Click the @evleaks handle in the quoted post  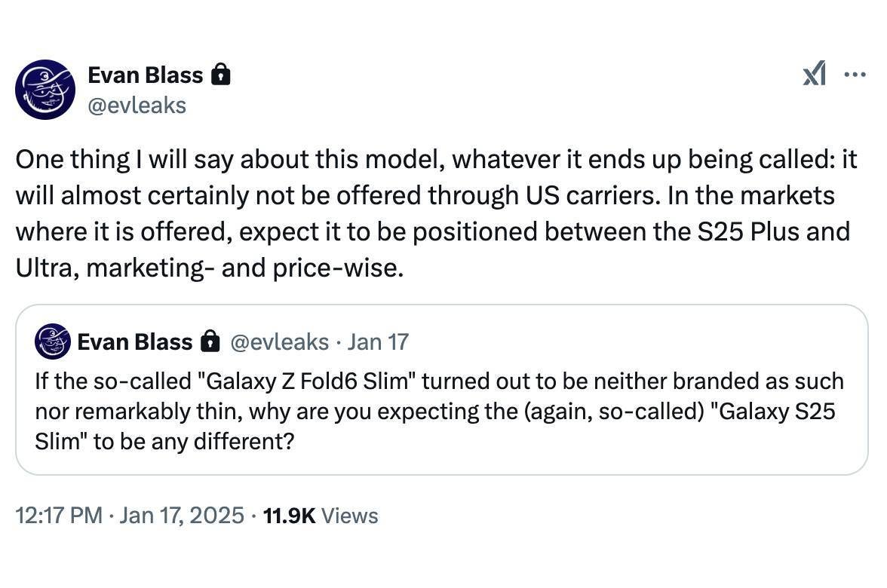coord(278,342)
